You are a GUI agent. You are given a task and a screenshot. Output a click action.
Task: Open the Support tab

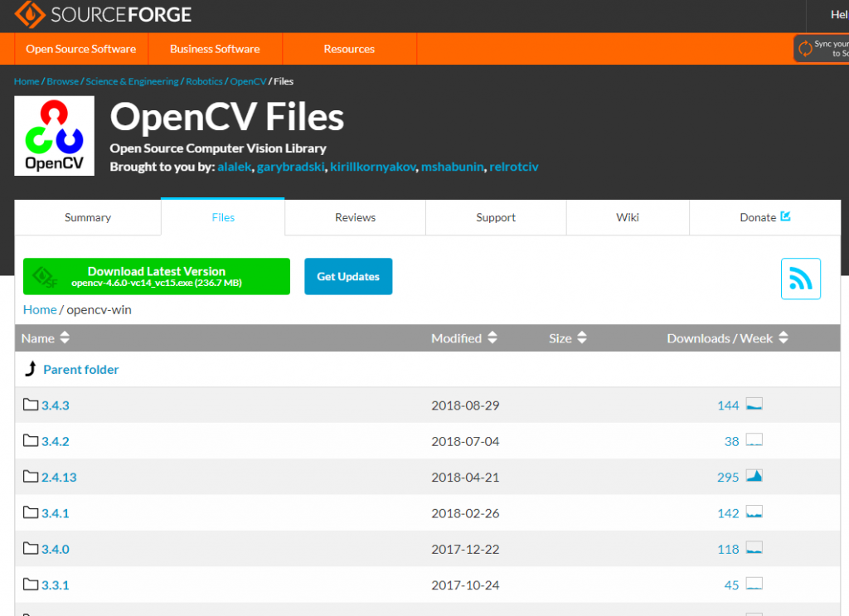click(496, 217)
